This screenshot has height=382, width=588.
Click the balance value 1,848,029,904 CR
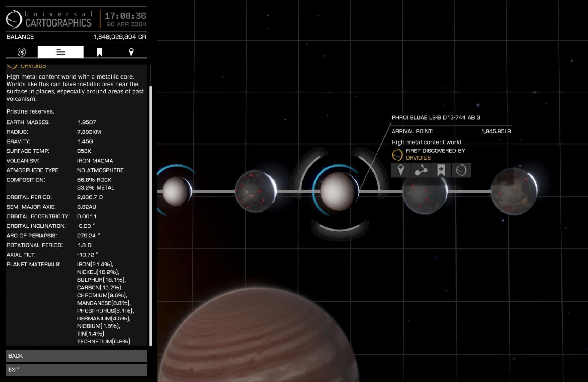tap(119, 37)
